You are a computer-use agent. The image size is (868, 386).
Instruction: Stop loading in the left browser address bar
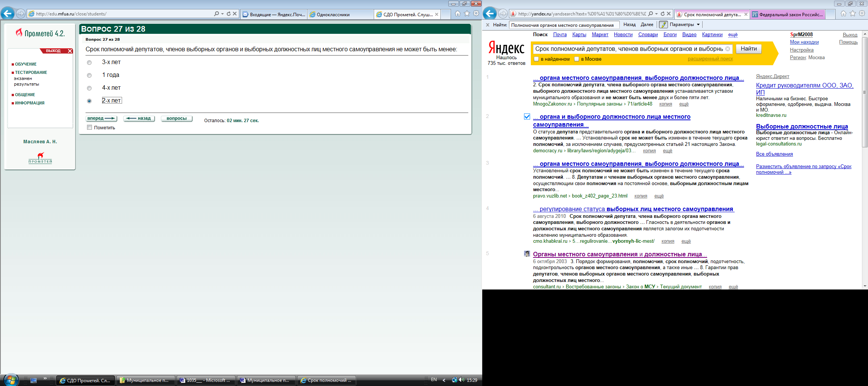(x=235, y=14)
